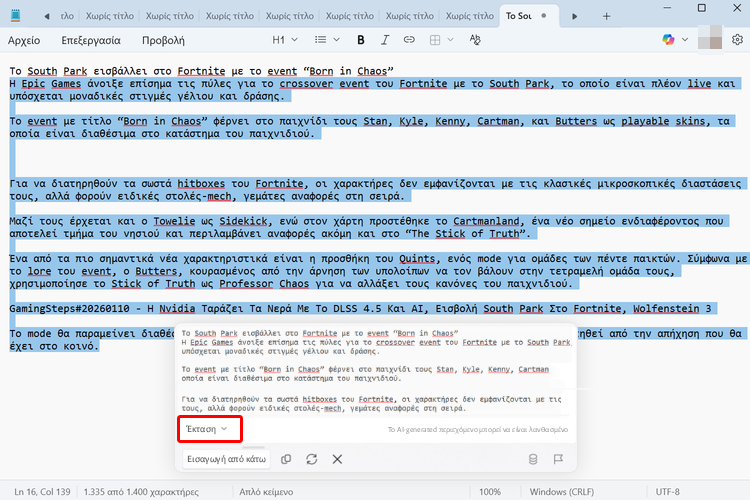Viewport: 750px width, 500px height.
Task: Open the list style dropdown
Action: (x=329, y=40)
